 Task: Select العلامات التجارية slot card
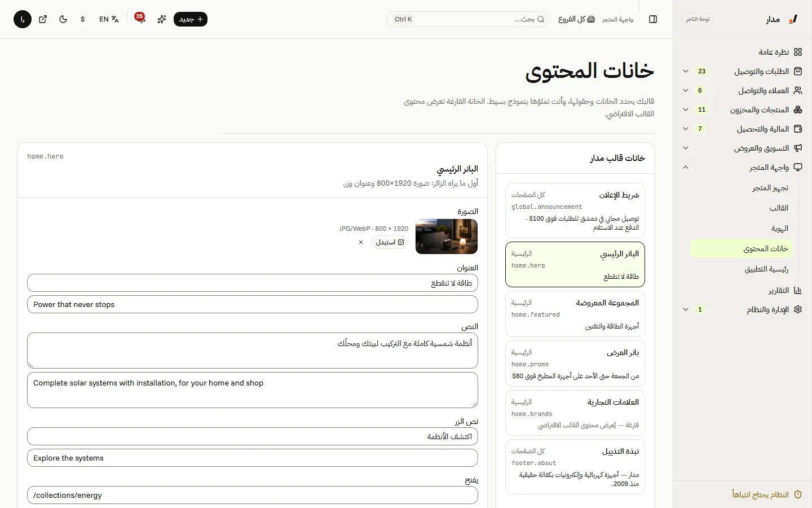pos(575,413)
